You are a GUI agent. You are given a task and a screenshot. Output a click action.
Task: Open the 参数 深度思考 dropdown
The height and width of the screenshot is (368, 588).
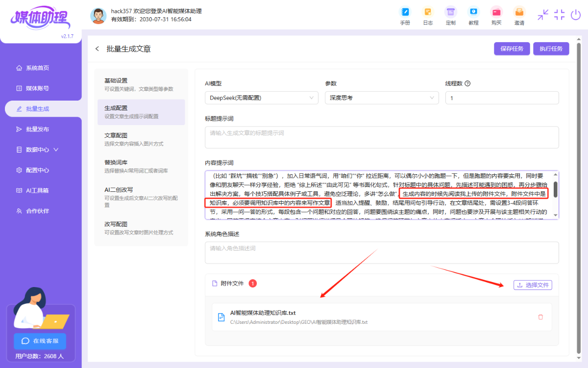382,98
